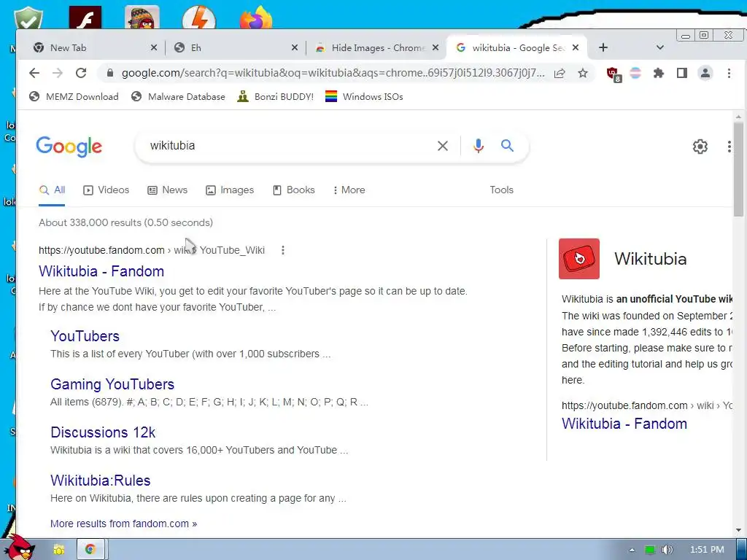
Task: Share this page from the address bar
Action: click(x=560, y=73)
